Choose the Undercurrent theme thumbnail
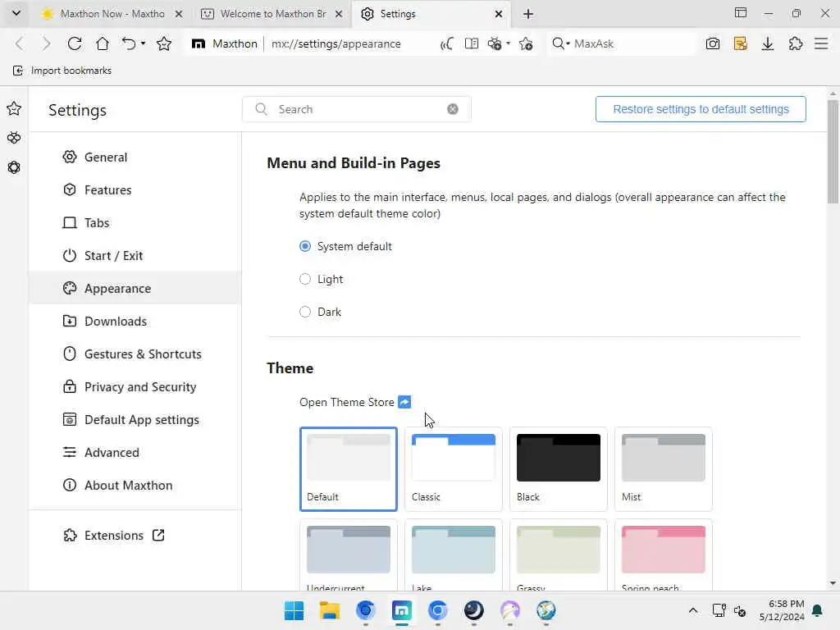The height and width of the screenshot is (630, 840). (348, 555)
